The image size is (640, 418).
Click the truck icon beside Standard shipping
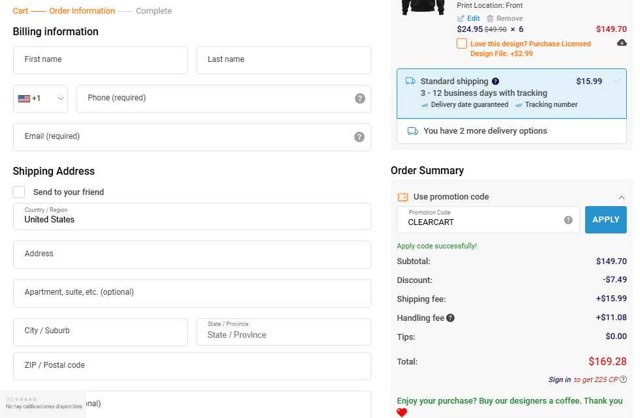click(x=410, y=81)
